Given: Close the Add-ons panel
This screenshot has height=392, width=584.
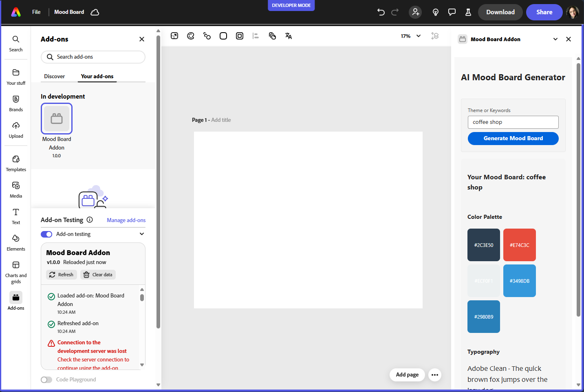Looking at the screenshot, I should click(x=142, y=39).
